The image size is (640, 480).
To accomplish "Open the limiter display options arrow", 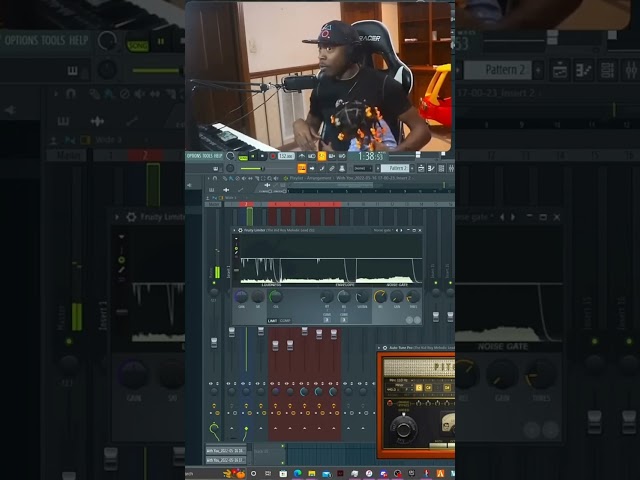I will (236, 238).
